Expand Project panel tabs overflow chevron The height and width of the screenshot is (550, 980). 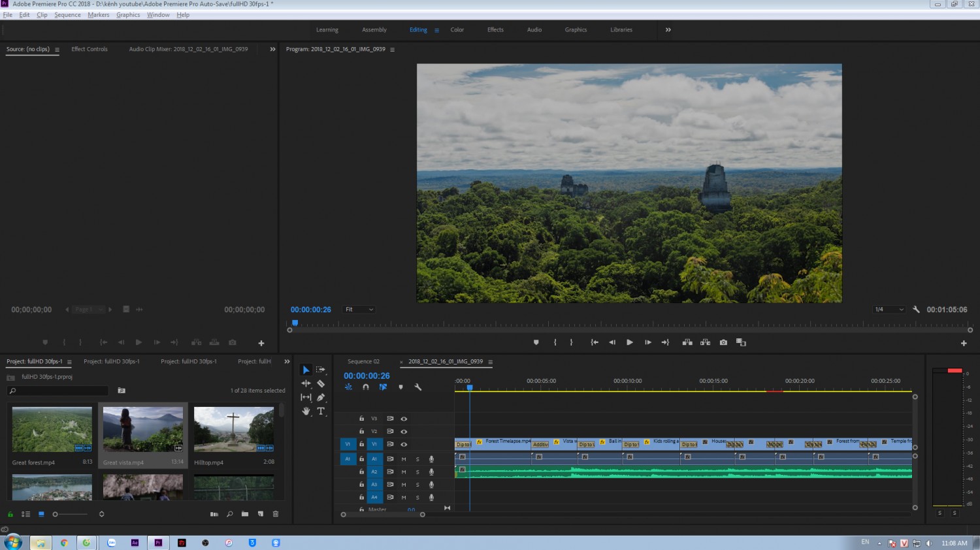(x=287, y=361)
